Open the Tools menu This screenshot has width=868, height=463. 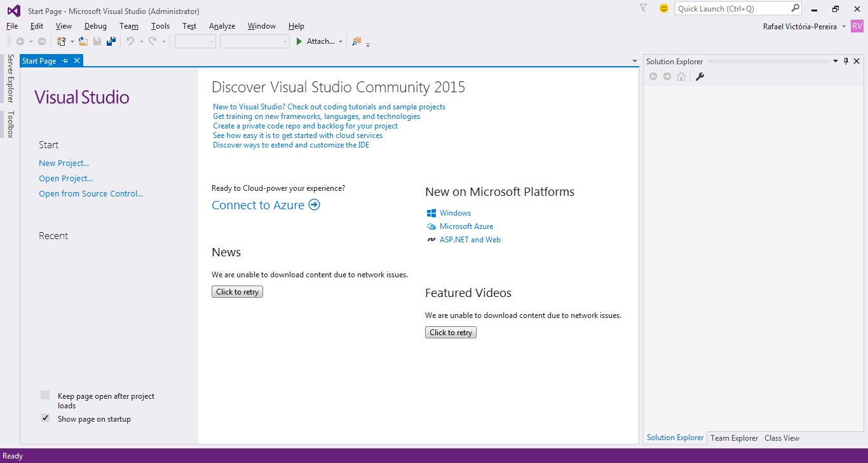pos(160,26)
